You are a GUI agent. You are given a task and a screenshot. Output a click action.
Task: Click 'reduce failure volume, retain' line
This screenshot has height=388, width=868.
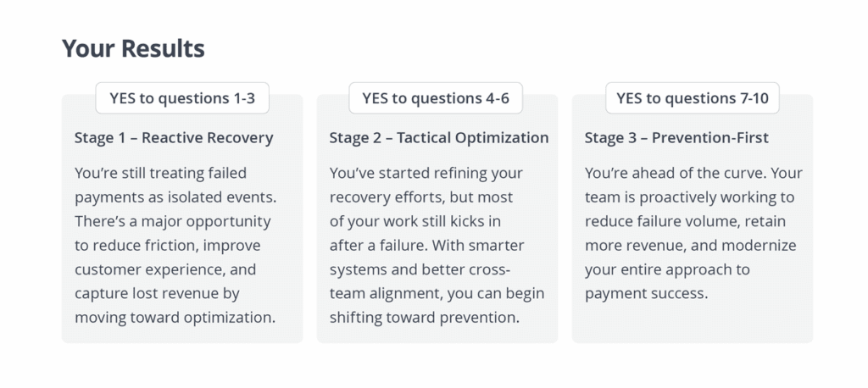click(685, 221)
